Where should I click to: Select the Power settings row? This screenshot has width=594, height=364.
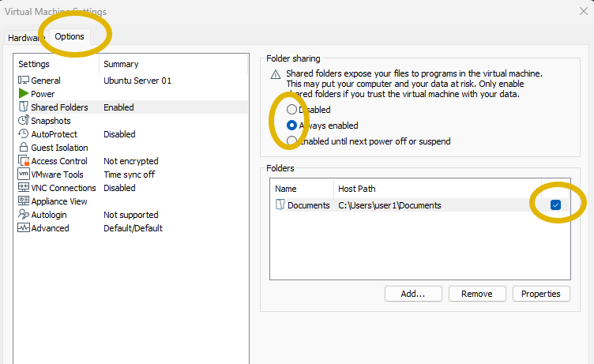pyautogui.click(x=131, y=93)
